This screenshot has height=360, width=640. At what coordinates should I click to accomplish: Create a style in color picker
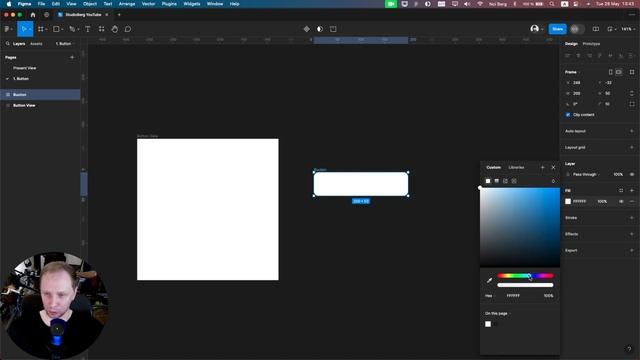click(x=542, y=167)
